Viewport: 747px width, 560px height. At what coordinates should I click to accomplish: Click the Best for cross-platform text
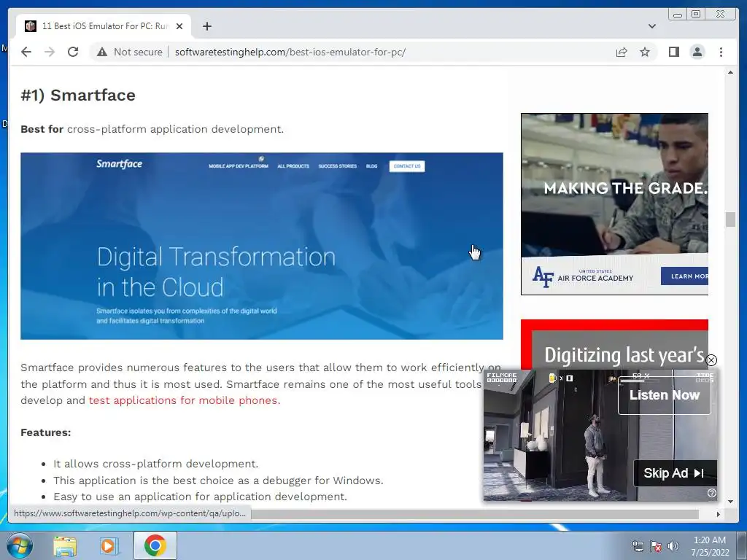coord(152,129)
